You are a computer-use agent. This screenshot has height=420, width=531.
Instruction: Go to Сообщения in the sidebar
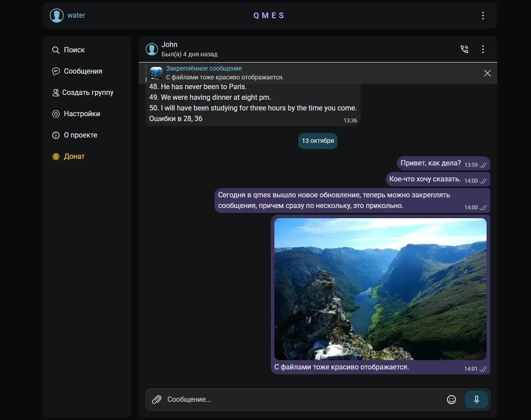coord(77,71)
